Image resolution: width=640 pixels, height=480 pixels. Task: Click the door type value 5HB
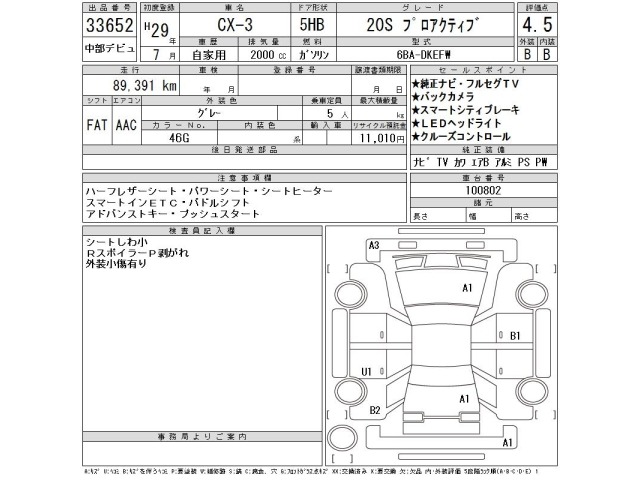tap(312, 25)
